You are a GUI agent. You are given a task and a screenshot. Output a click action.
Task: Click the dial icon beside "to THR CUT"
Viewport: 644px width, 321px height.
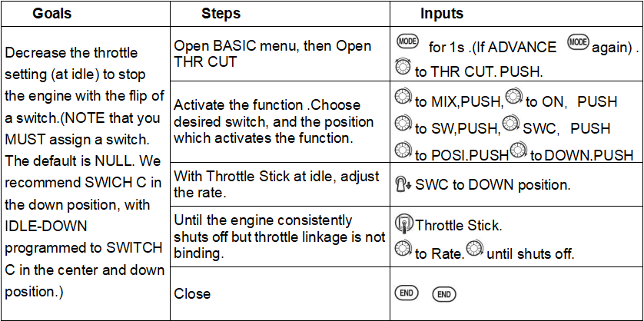click(x=403, y=68)
